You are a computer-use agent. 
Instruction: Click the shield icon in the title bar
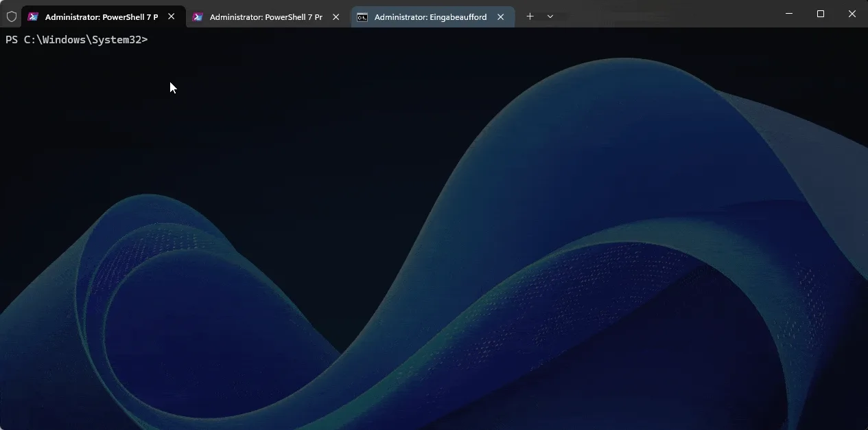(x=11, y=16)
